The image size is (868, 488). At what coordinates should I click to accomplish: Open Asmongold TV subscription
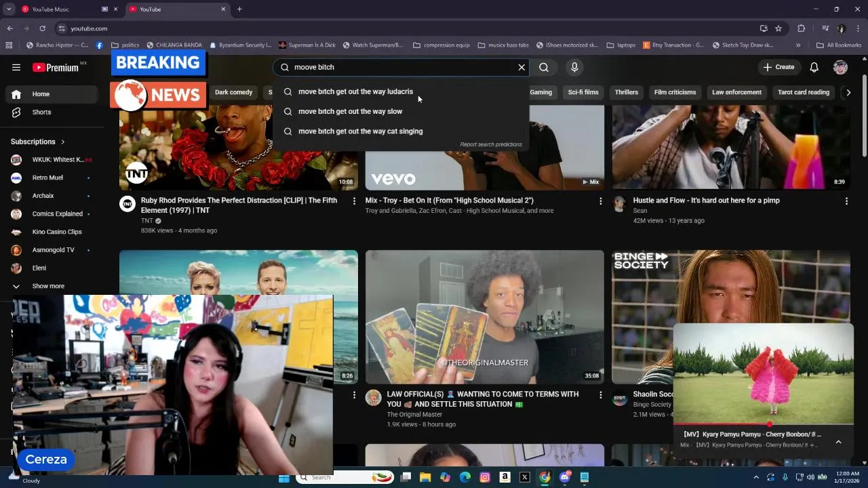51,249
